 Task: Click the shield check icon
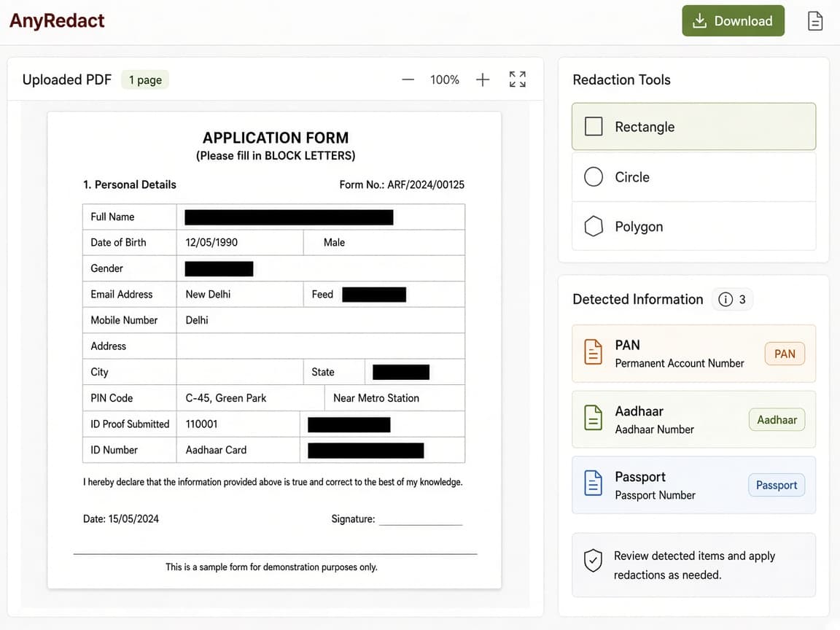[593, 560]
